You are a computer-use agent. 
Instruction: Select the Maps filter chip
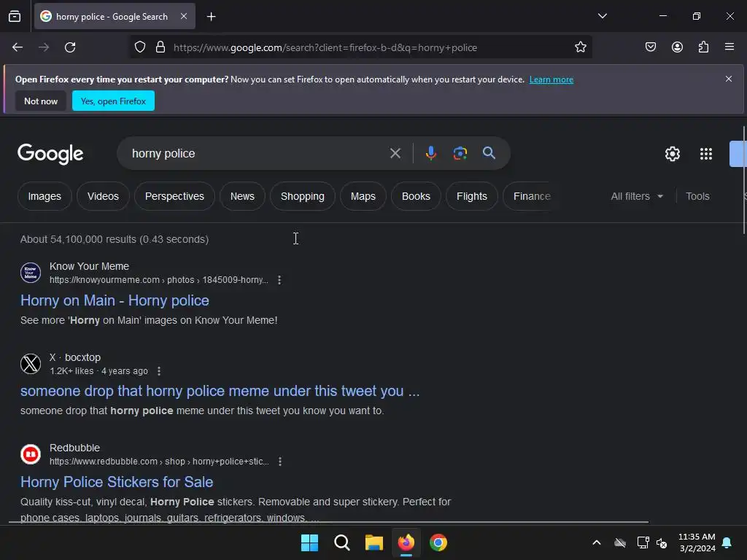tap(363, 196)
